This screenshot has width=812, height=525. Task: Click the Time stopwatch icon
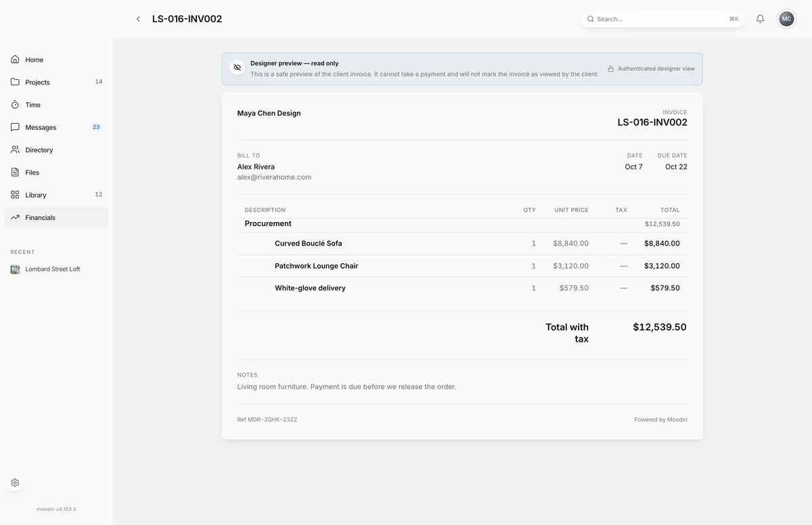coord(15,105)
